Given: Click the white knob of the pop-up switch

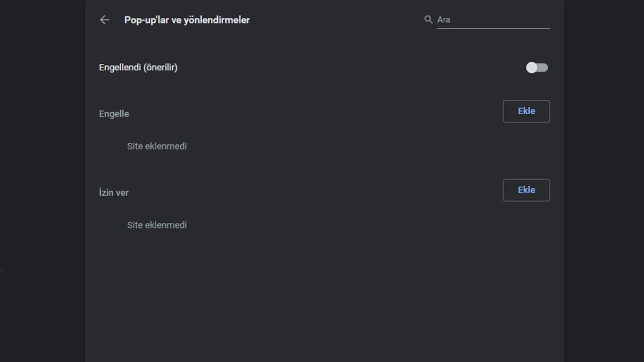Looking at the screenshot, I should coord(532,68).
